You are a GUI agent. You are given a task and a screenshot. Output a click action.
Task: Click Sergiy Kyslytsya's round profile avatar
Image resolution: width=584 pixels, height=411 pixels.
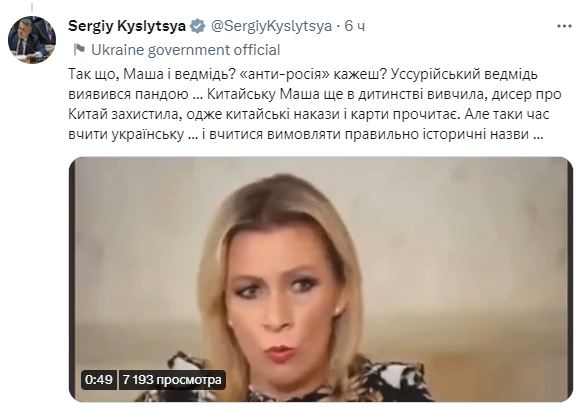click(x=32, y=39)
